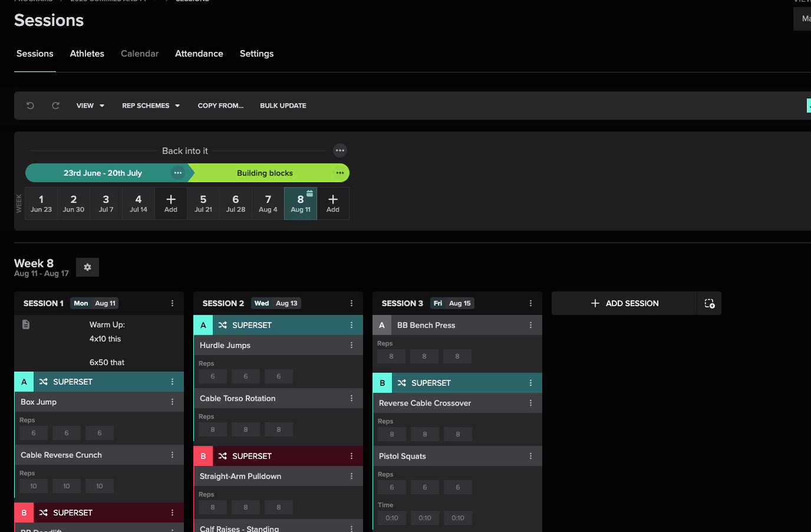811x532 pixels.
Task: Open Session 1 superset B options menu
Action: tap(172, 513)
